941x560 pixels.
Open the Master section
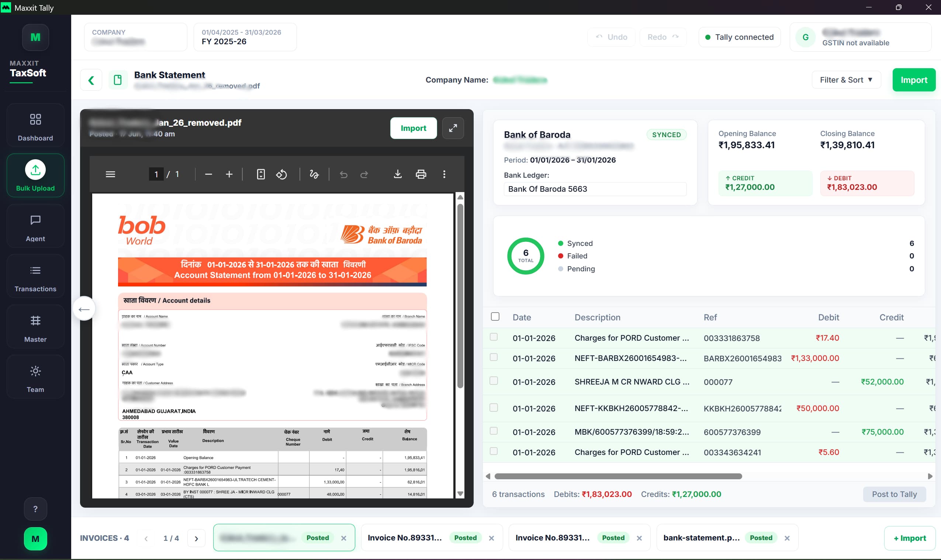click(x=35, y=326)
